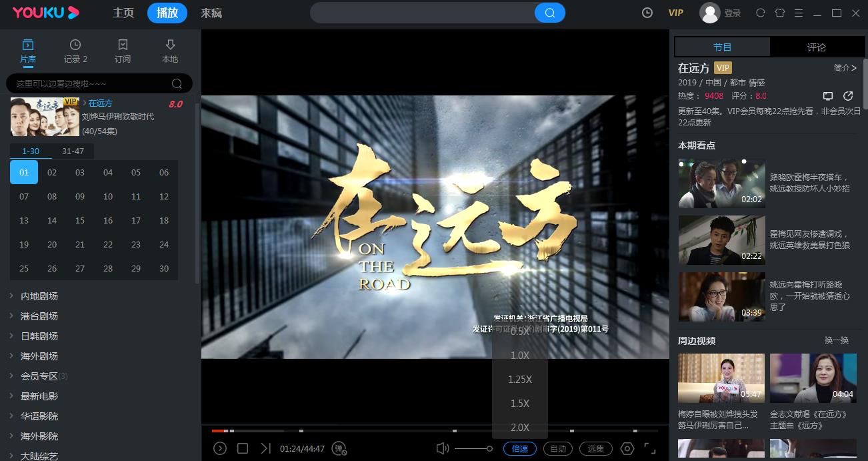Screen dimensions: 868x461
Task: Open the 03:39 highlight clip thumbnail
Action: [x=721, y=297]
